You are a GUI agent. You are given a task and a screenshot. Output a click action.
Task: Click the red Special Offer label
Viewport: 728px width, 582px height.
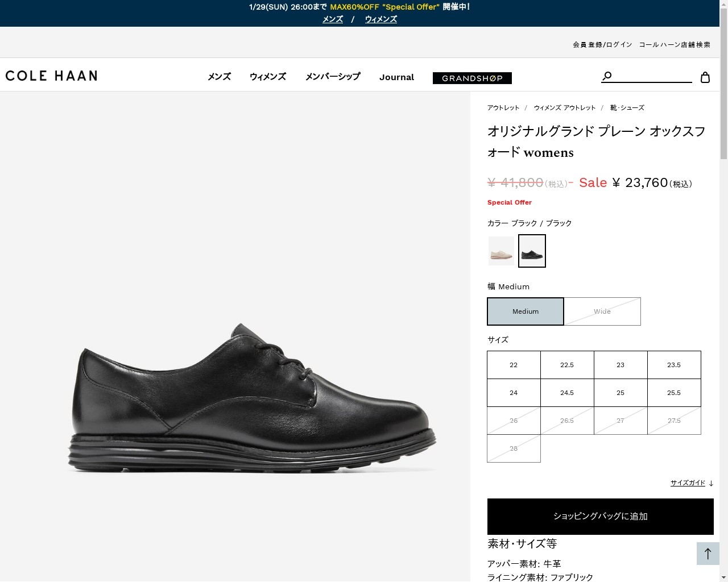coord(510,202)
